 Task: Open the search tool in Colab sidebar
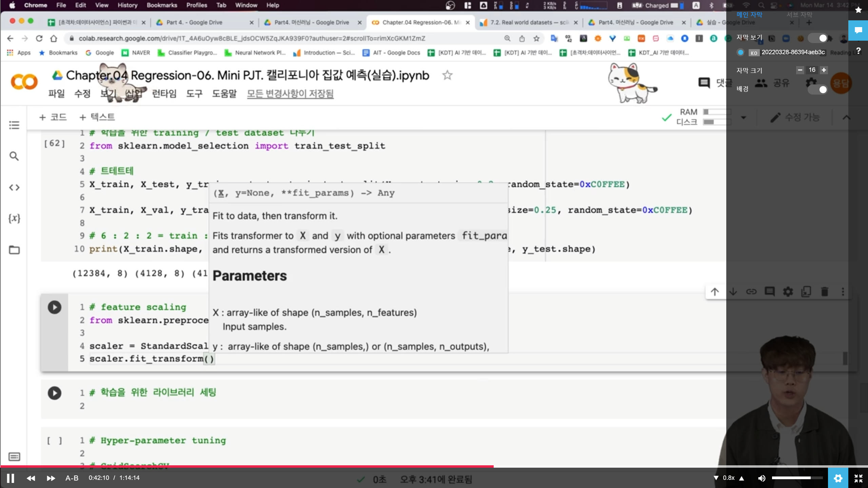[14, 156]
